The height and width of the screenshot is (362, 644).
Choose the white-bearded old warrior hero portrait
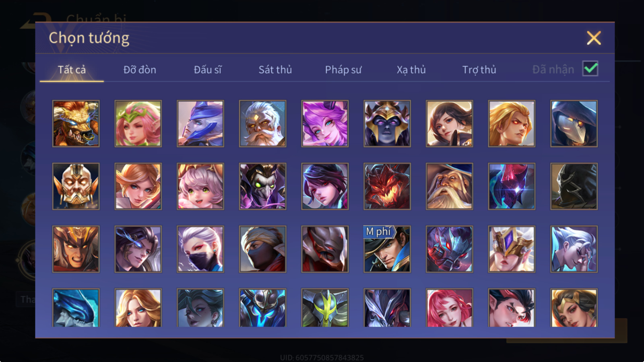262,123
